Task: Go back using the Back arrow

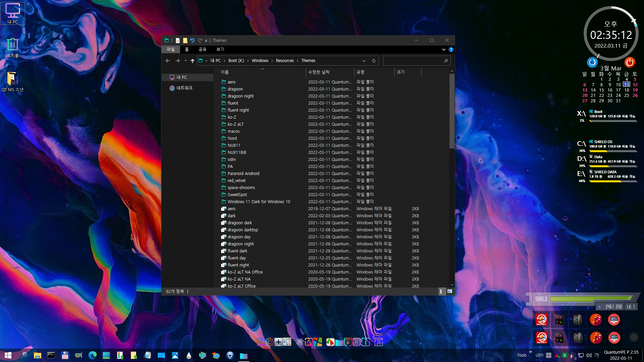Action: pyautogui.click(x=168, y=61)
